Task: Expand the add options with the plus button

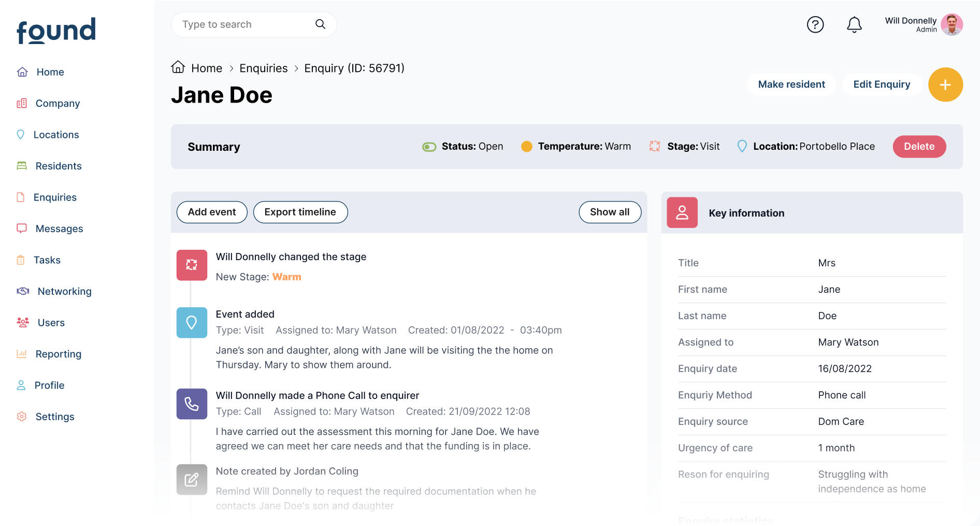Action: coord(945,84)
